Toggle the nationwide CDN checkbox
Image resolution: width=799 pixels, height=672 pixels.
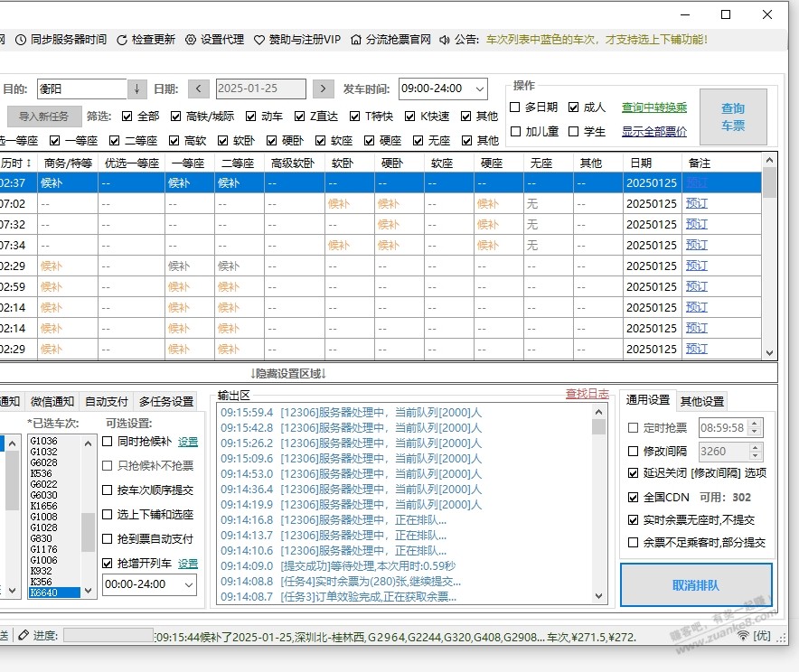point(633,498)
